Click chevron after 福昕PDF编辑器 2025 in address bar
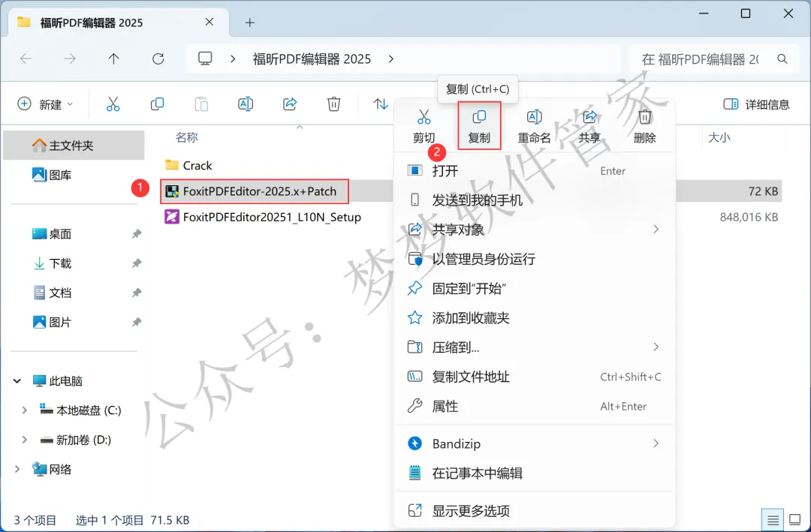Screen dimensions: 811x532 [x=391, y=59]
